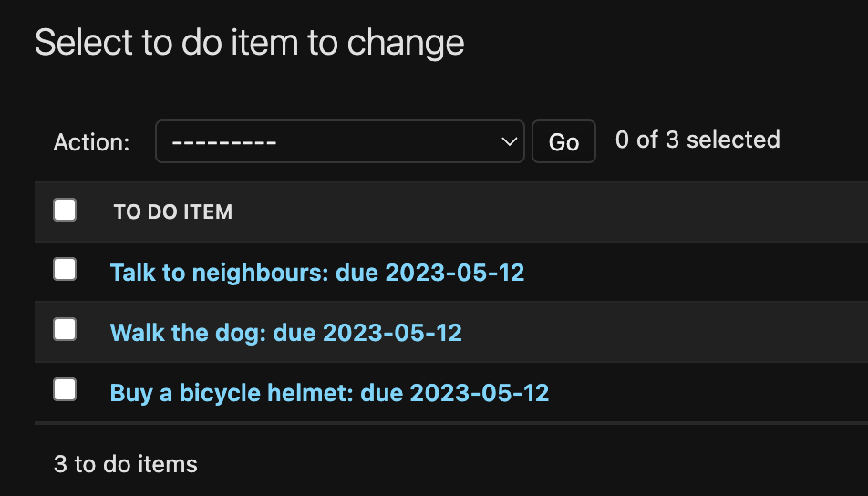Open the Action dropdown menu
The height and width of the screenshot is (496, 868).
coord(339,142)
